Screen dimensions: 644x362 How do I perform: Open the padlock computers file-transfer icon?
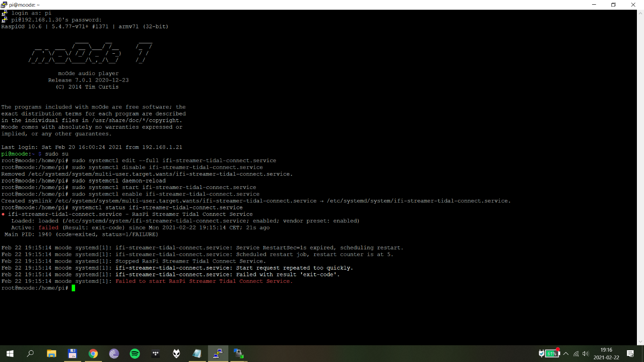[238, 354]
